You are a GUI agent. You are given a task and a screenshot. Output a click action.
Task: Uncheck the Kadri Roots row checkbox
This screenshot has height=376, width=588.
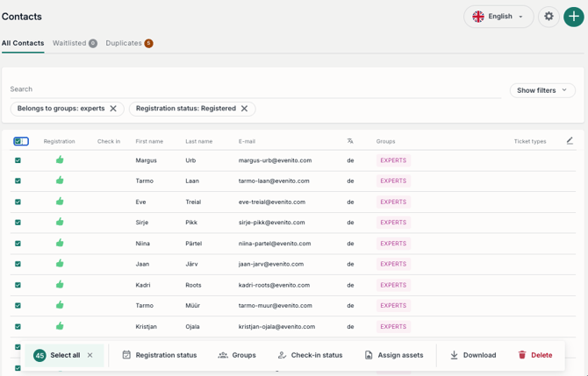(18, 285)
